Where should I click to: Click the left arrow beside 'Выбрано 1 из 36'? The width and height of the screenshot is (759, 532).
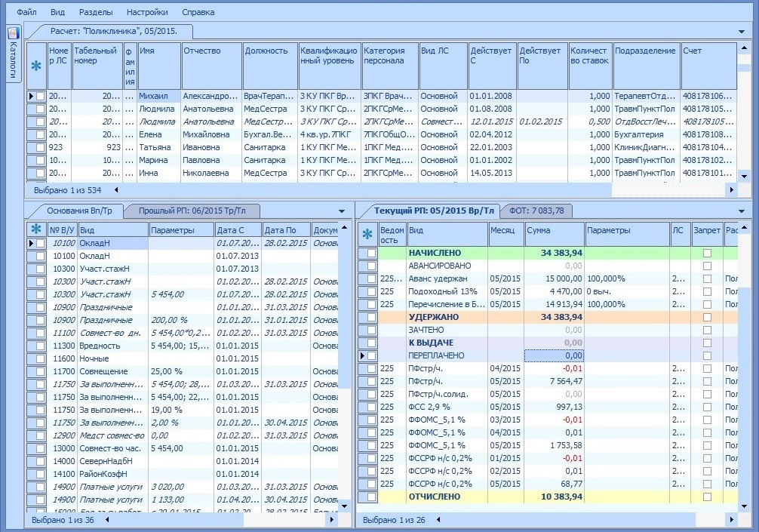pos(107,520)
